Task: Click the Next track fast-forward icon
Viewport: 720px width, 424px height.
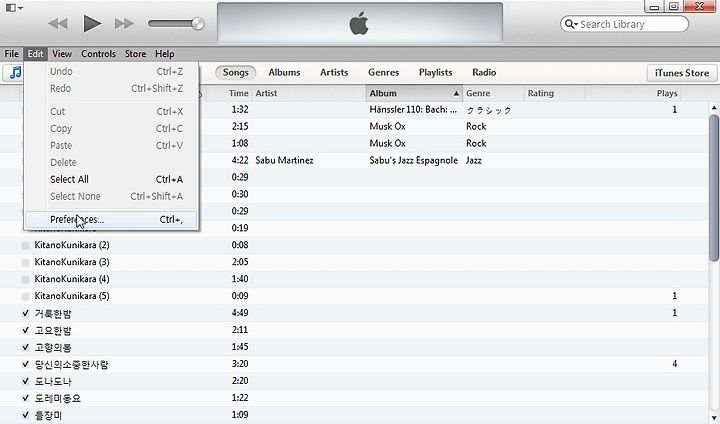Action: point(124,24)
